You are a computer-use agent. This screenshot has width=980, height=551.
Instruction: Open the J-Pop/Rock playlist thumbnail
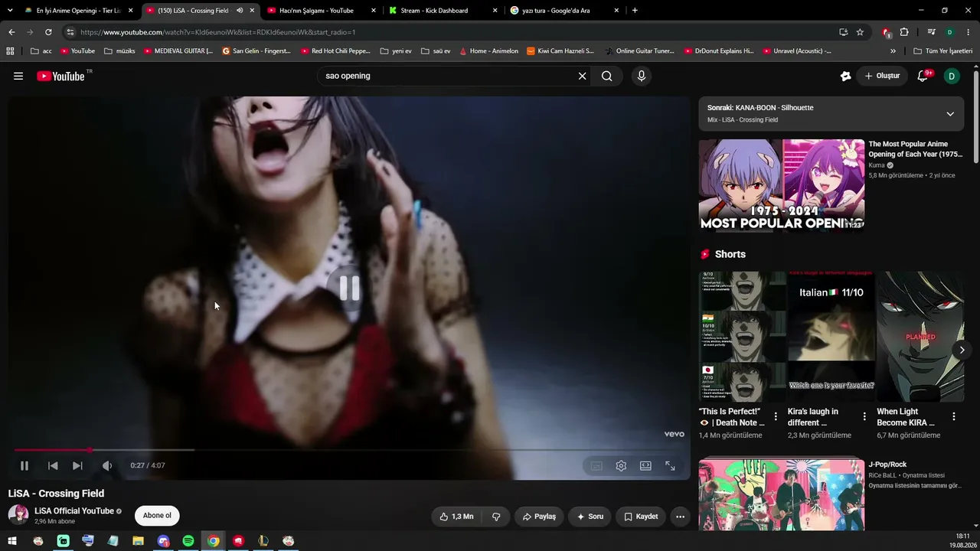point(782,495)
